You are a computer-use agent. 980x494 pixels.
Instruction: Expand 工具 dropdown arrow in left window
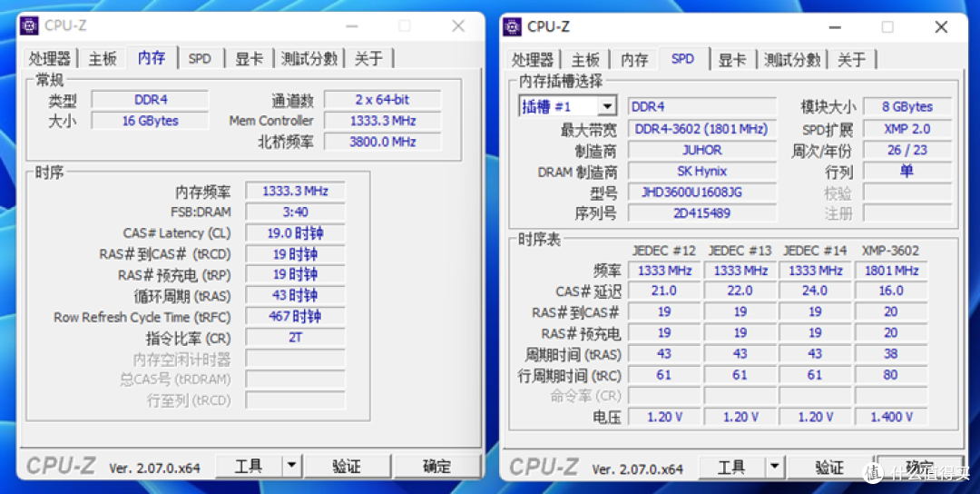(291, 467)
